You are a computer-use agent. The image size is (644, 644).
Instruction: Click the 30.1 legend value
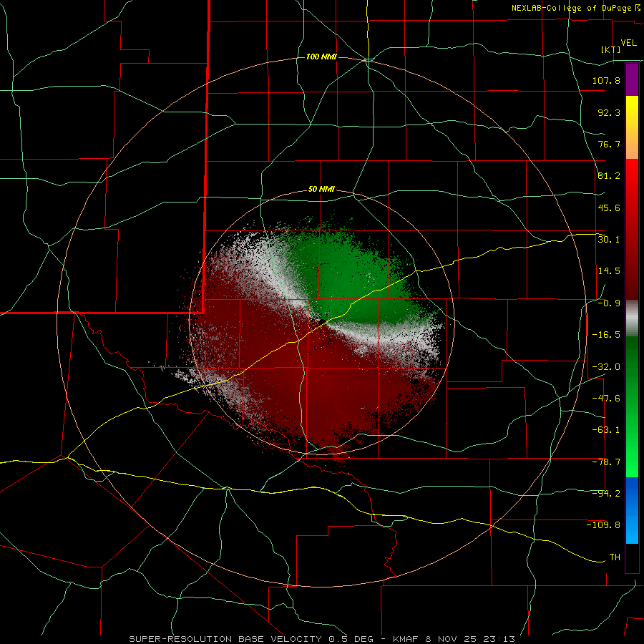[609, 240]
